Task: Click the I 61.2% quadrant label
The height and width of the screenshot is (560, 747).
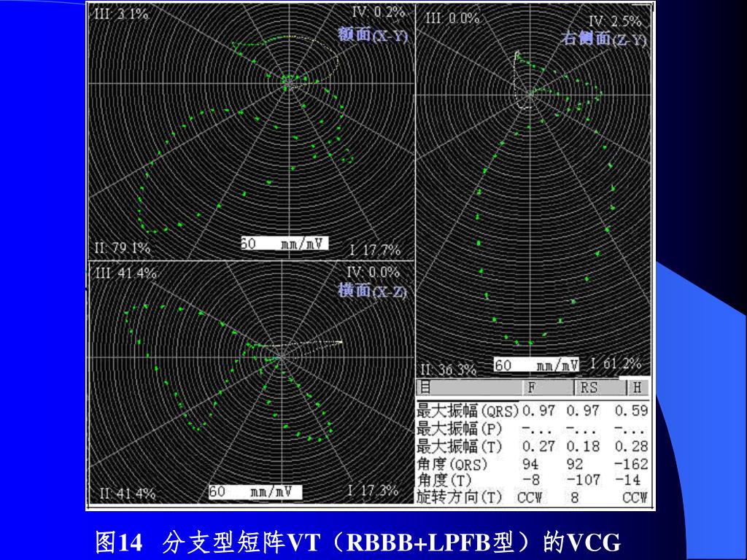Action: pos(616,364)
